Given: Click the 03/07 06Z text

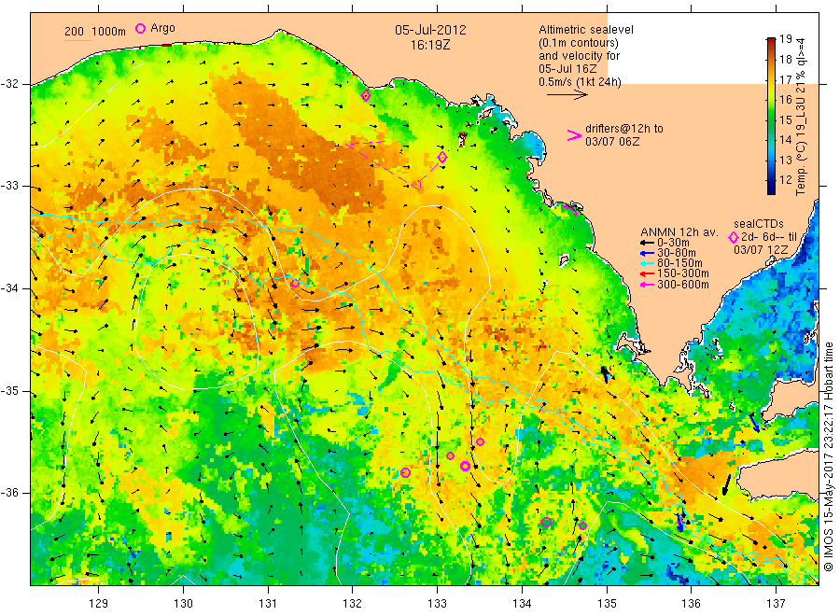Looking at the screenshot, I should (612, 142).
